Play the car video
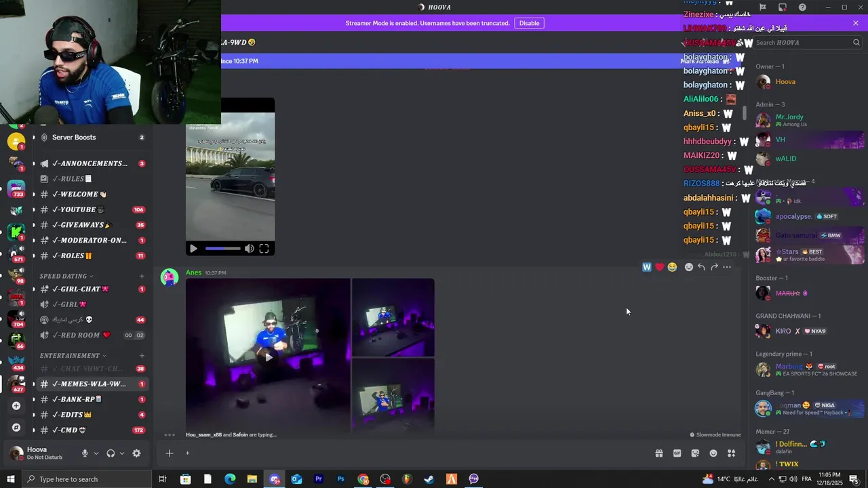 (193, 249)
